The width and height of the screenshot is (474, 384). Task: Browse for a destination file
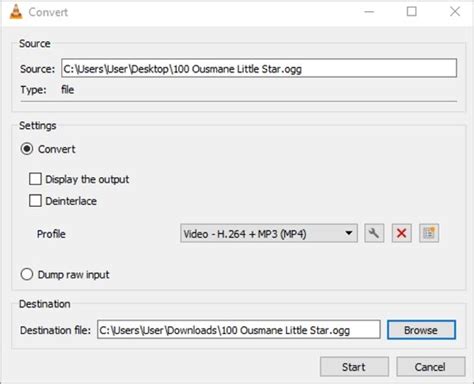421,330
